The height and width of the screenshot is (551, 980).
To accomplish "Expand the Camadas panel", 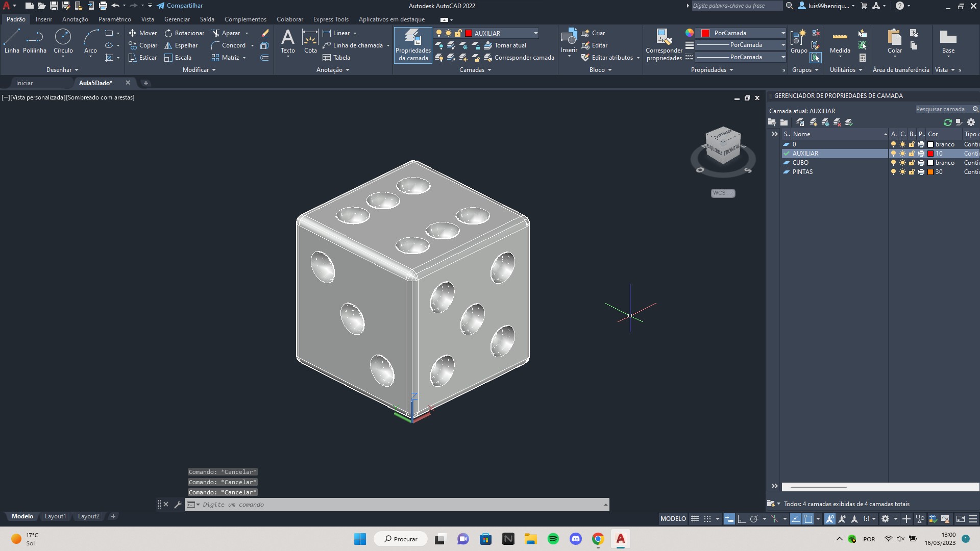I will 475,70.
